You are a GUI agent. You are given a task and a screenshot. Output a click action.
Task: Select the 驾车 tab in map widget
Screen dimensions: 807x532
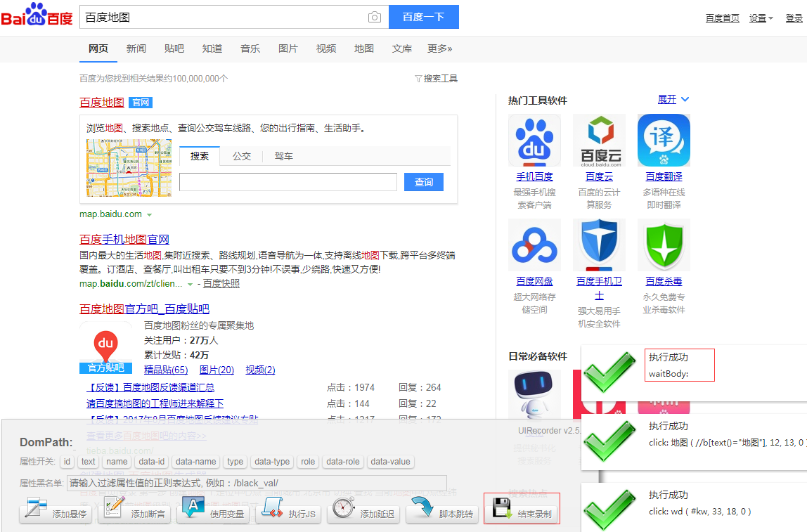[x=283, y=156]
